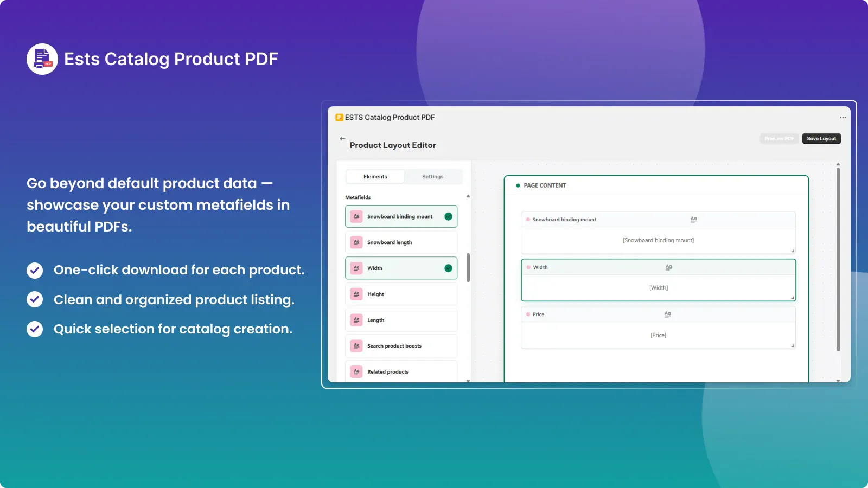Switch to the Elements tab
The image size is (868, 488).
375,177
